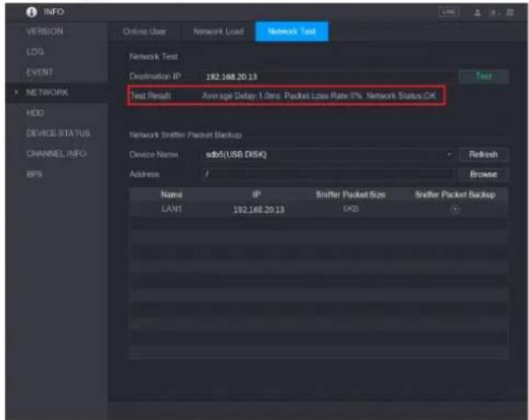Image resolution: width=529 pixels, height=420 pixels.
Task: Open CHANNEL INFO in the sidebar
Action: pyautogui.click(x=56, y=153)
